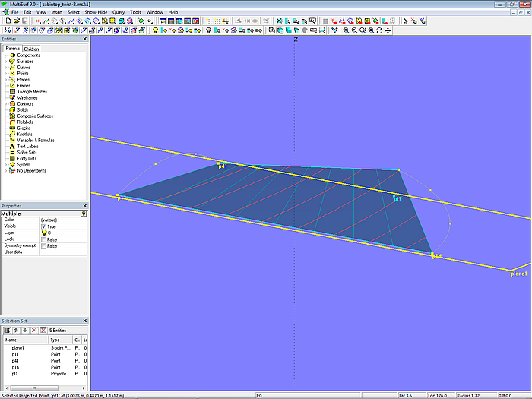532x399 pixels.
Task: Toggle the Visible property checkbox
Action: (43, 226)
